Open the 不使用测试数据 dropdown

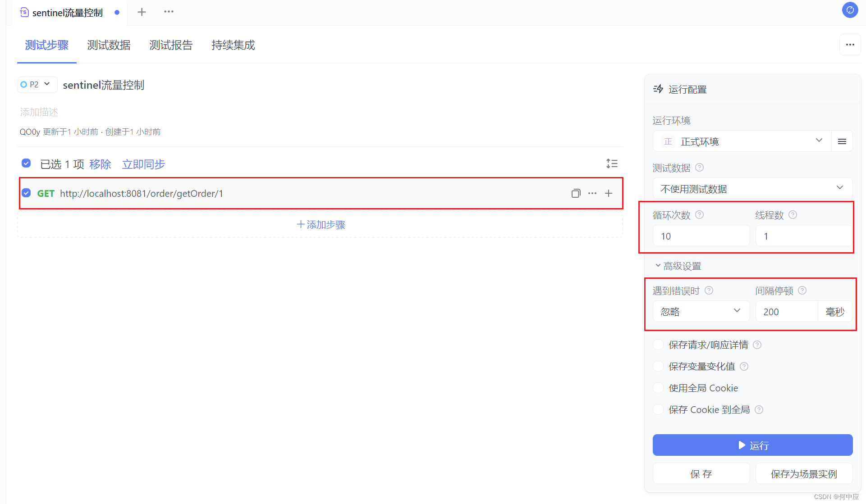[752, 189]
